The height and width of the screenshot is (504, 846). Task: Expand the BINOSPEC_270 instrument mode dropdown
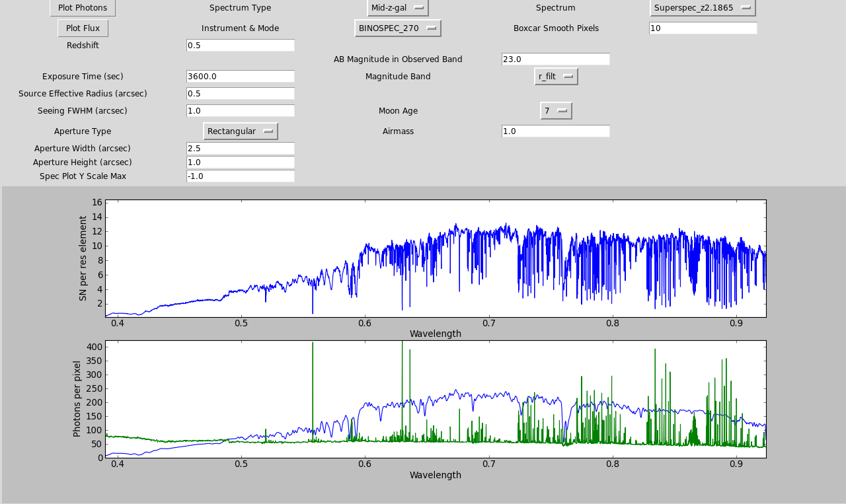[397, 28]
